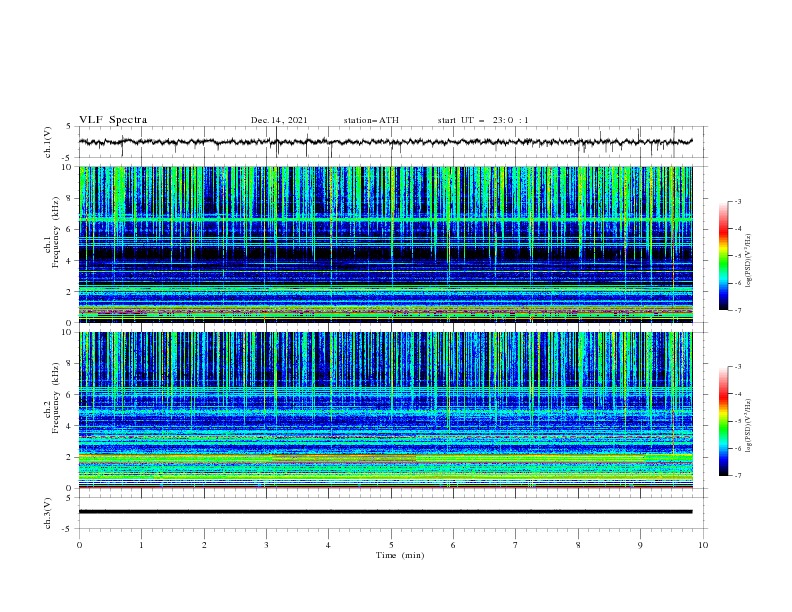Click the "VLF Spectra" title text

[113, 120]
